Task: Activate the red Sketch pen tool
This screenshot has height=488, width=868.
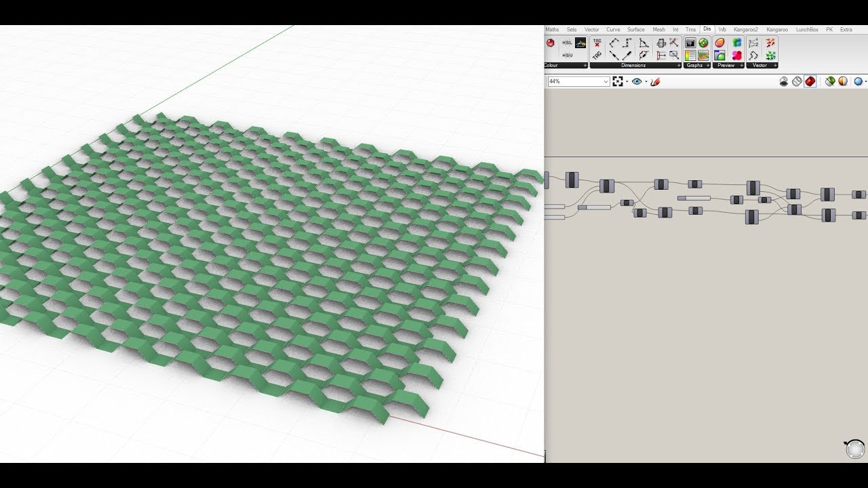Action: (655, 82)
